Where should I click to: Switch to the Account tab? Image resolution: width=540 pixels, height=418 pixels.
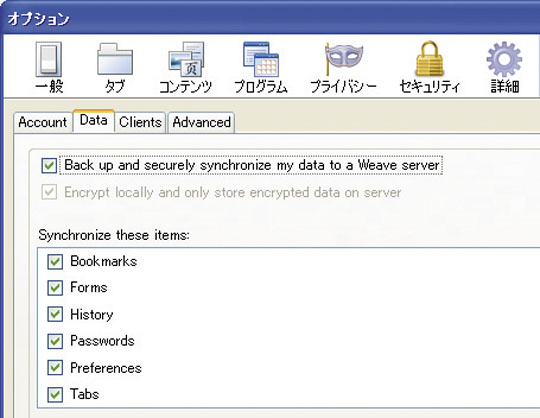coord(43,122)
